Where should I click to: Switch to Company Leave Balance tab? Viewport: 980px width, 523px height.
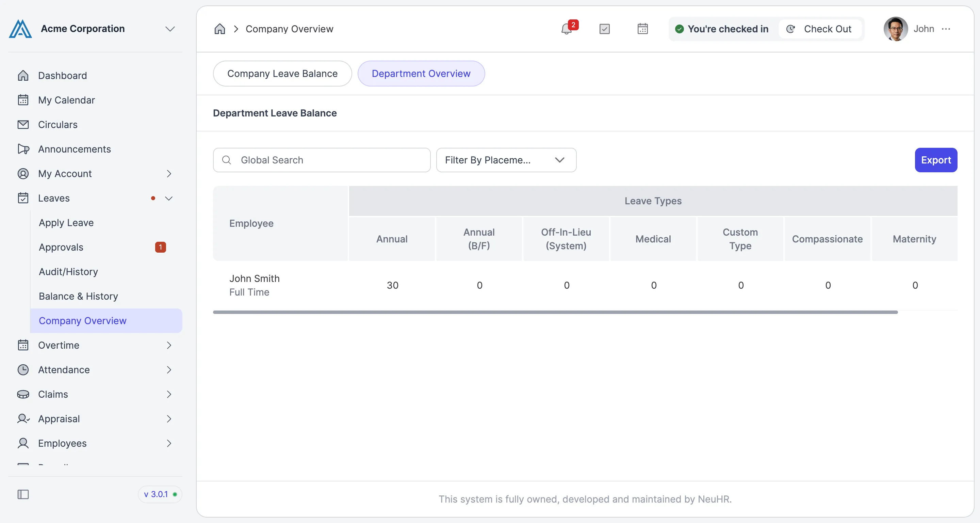[x=282, y=74]
